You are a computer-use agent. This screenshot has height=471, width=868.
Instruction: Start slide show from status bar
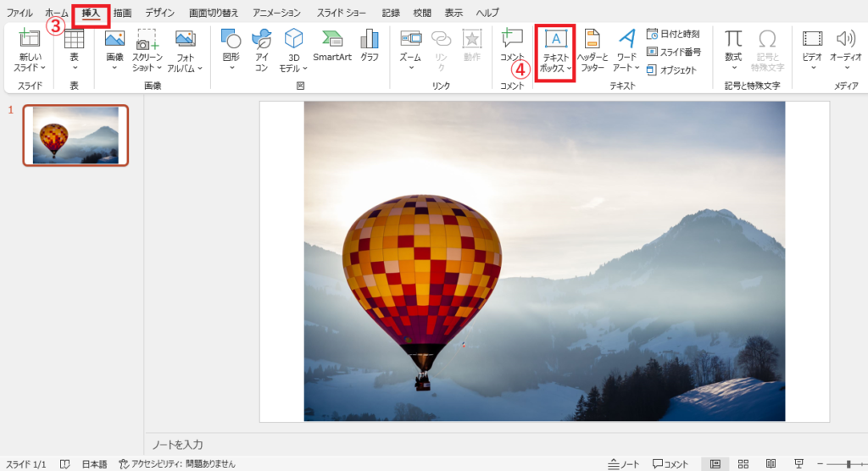pyautogui.click(x=798, y=464)
